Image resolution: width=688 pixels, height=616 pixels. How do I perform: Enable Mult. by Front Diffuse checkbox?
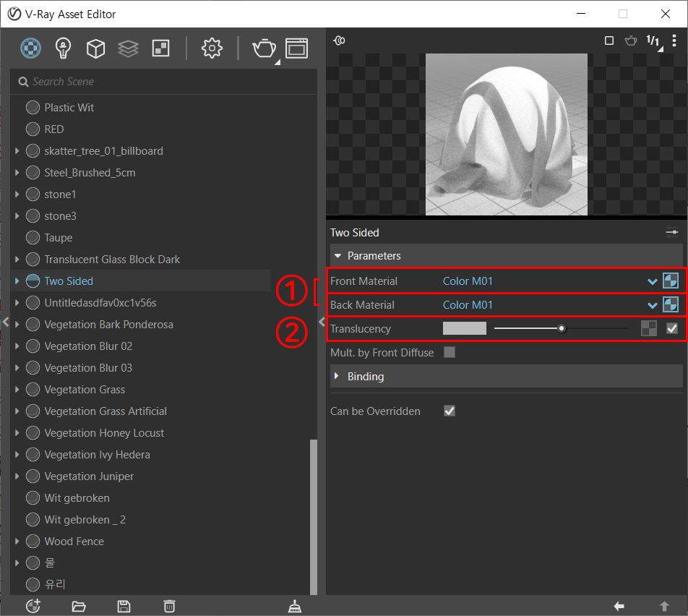(x=450, y=352)
